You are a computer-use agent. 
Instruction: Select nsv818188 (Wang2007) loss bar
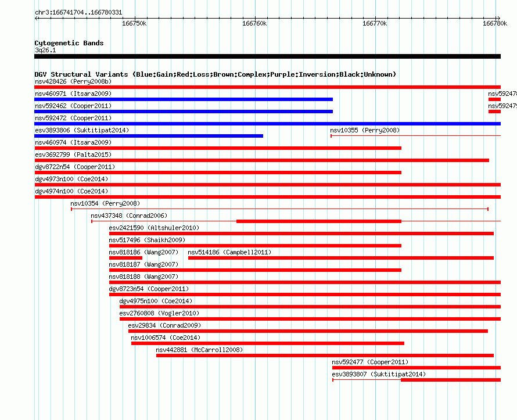(x=304, y=282)
